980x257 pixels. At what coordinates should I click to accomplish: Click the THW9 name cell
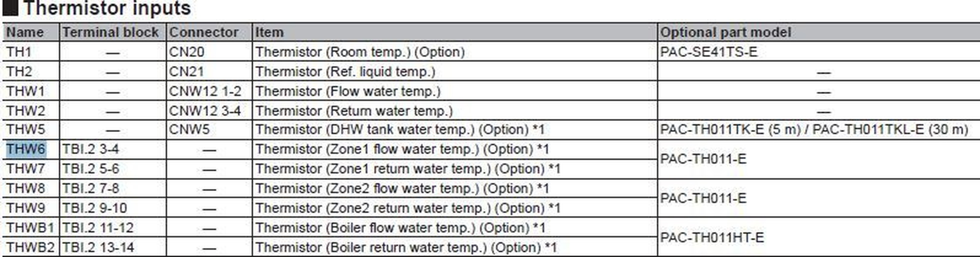pyautogui.click(x=25, y=208)
